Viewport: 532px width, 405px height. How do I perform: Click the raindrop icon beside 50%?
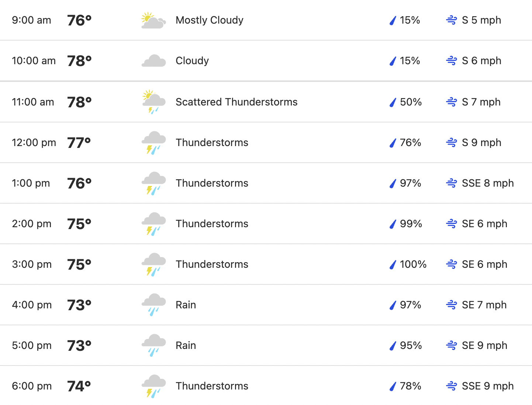[x=393, y=102]
